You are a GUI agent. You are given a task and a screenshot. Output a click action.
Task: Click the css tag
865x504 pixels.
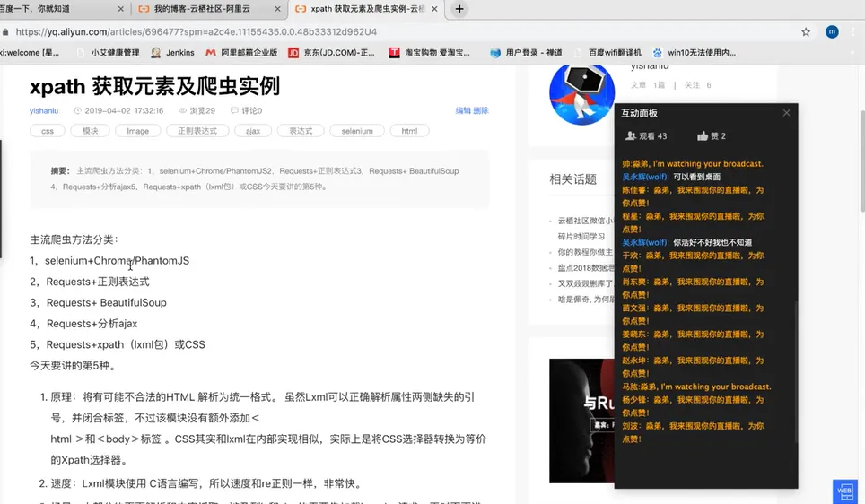point(48,131)
